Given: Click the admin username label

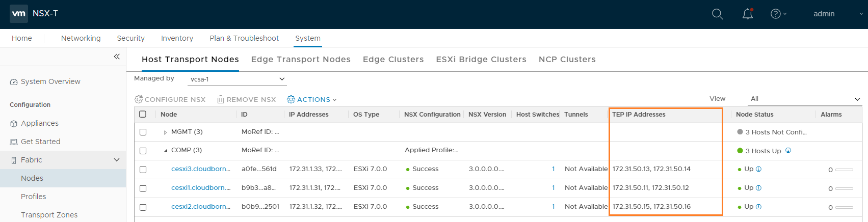Looking at the screenshot, I should click(824, 14).
